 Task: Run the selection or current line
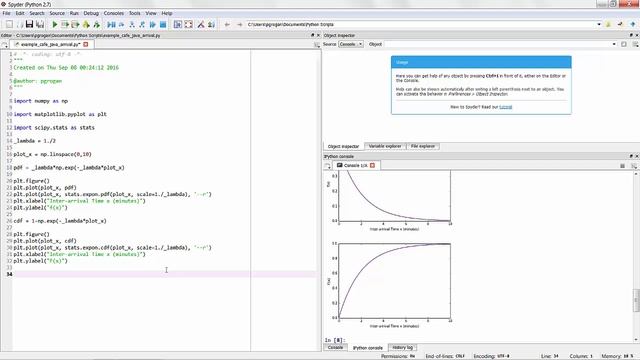coord(86,24)
